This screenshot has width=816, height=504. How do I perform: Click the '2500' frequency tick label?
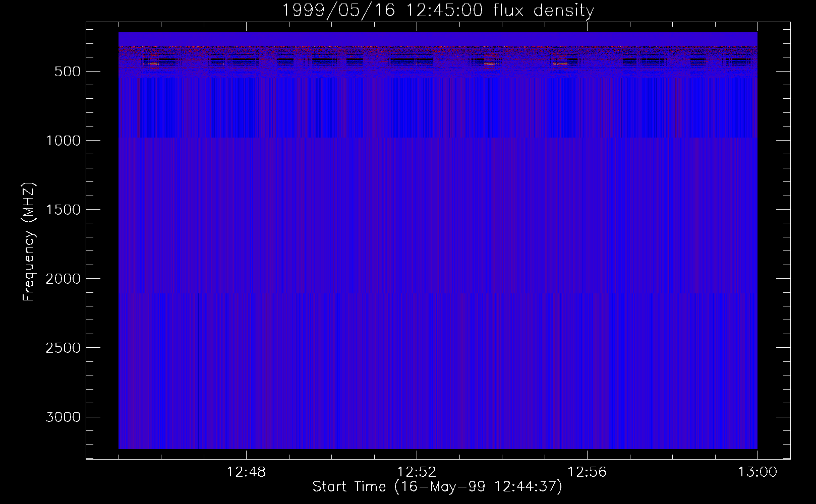click(x=63, y=348)
